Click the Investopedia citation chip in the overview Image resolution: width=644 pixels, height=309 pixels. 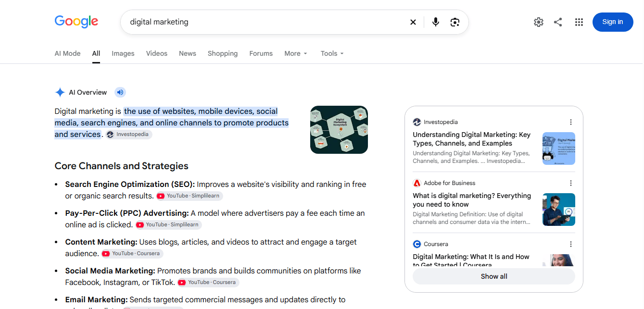click(x=129, y=135)
